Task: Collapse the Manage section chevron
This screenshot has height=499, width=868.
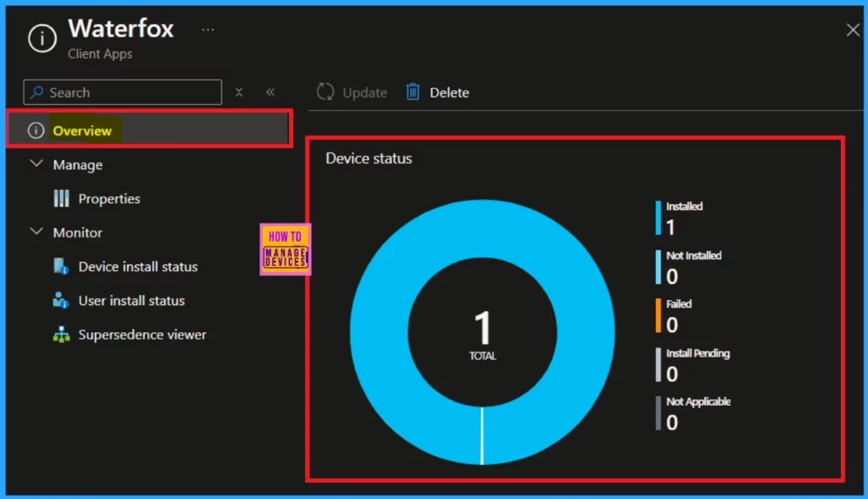Action: coord(36,164)
